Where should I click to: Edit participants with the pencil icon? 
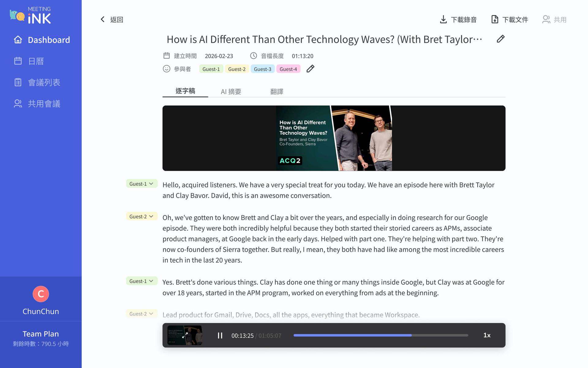[x=310, y=69]
